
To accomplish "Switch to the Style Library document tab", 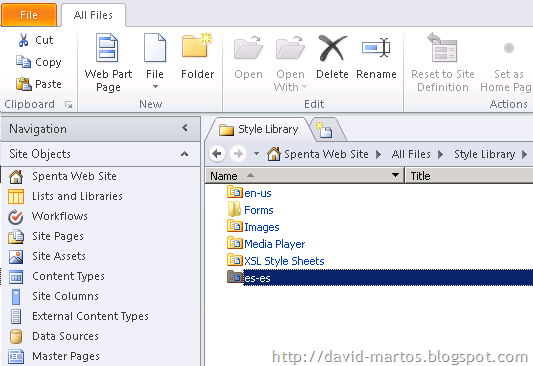I will 259,129.
